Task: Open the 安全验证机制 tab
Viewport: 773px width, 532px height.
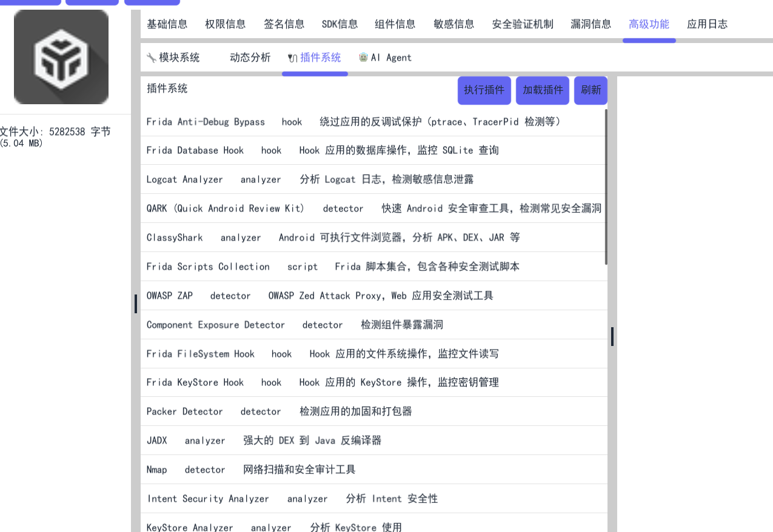Action: [x=522, y=24]
